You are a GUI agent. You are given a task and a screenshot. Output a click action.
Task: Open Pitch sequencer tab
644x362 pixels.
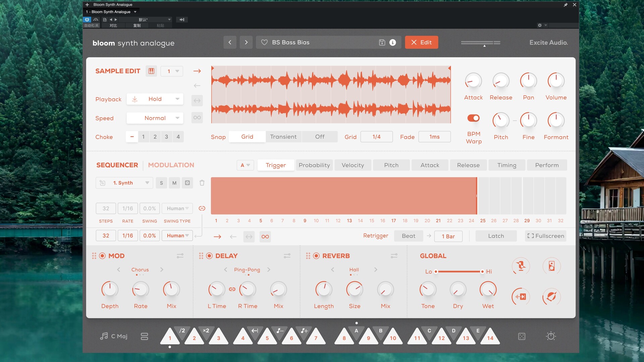click(391, 165)
